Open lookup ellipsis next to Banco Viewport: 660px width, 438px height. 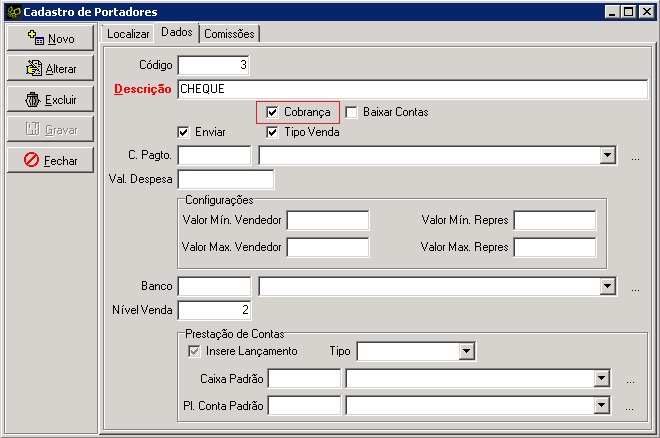(x=635, y=287)
